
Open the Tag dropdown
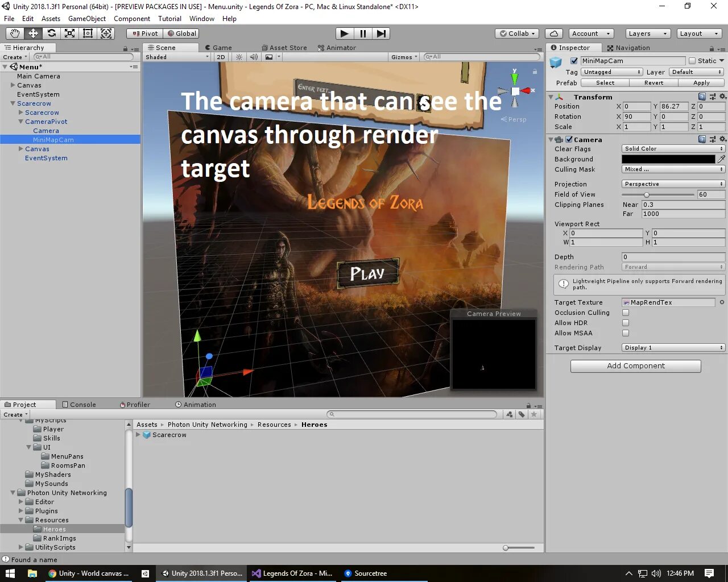612,72
